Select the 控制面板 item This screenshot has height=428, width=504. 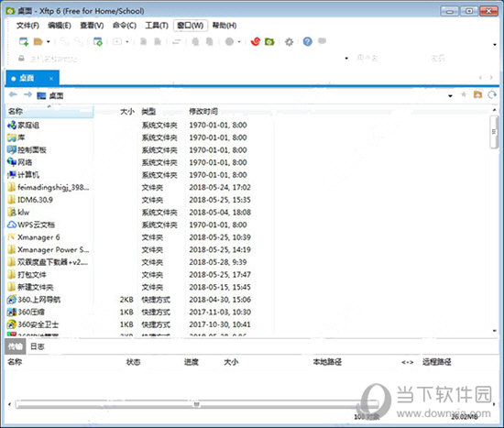click(x=27, y=150)
